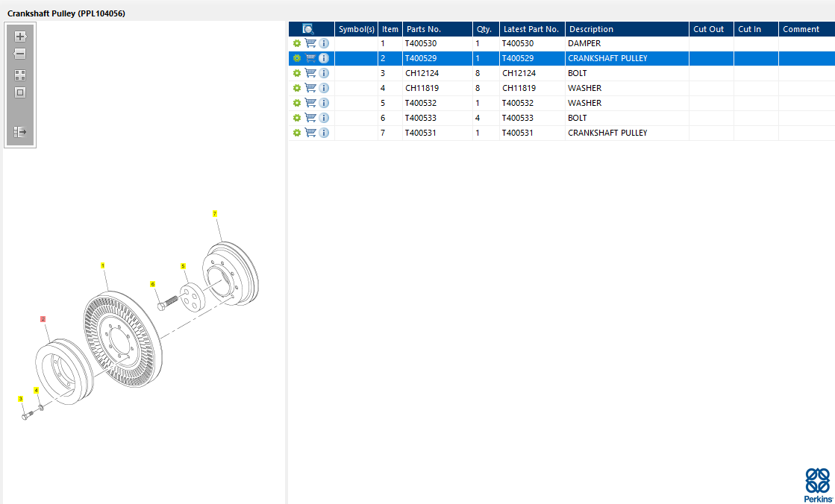
Task: Open info for BOLT CH12124
Action: coord(324,73)
